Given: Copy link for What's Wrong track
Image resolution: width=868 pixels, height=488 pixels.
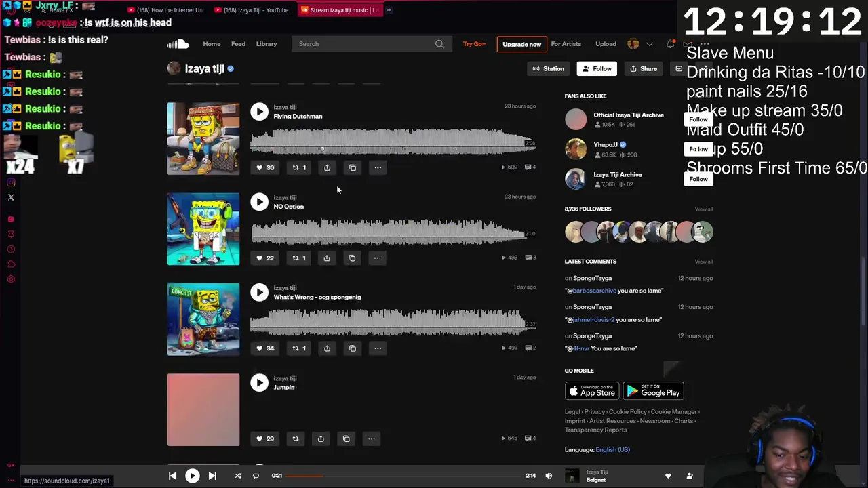Looking at the screenshot, I should tap(353, 348).
